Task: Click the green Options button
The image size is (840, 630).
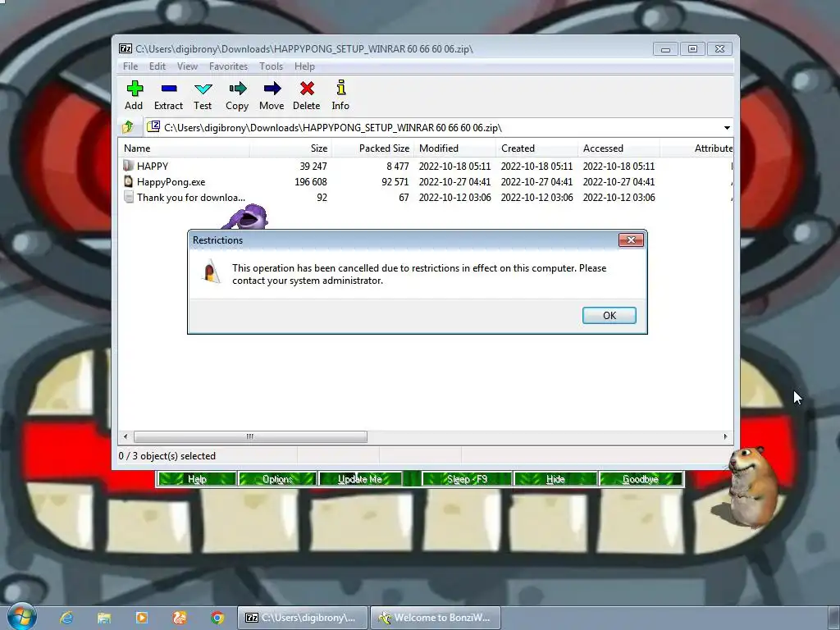Action: tap(277, 479)
